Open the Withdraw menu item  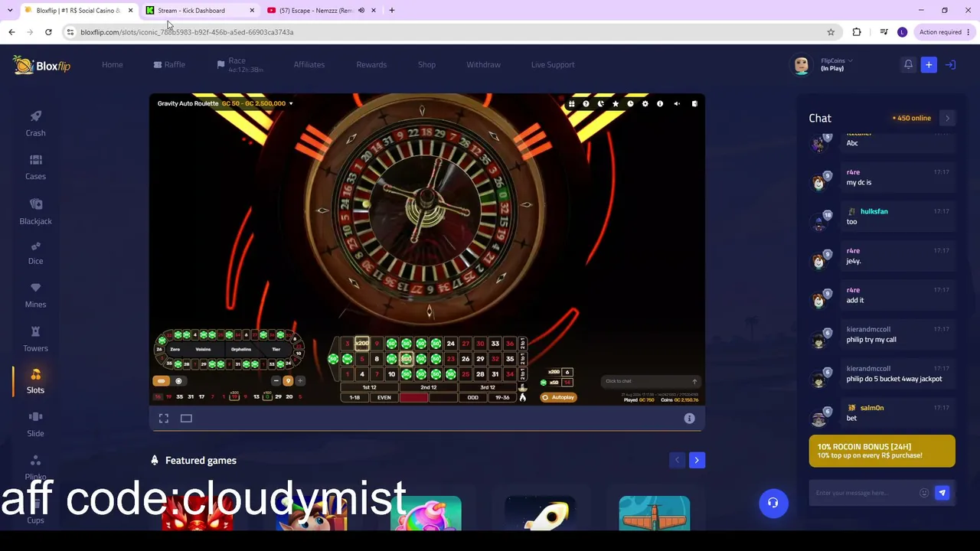tap(483, 65)
